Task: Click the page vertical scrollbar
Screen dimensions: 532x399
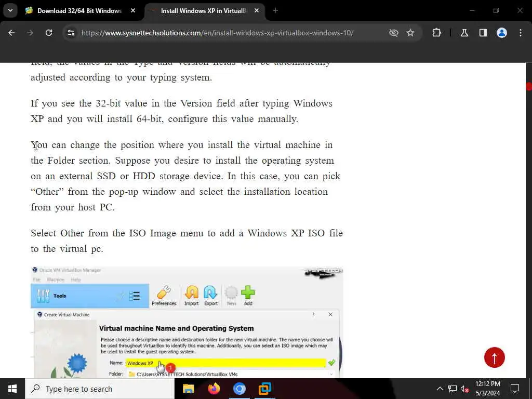Action: (x=528, y=220)
